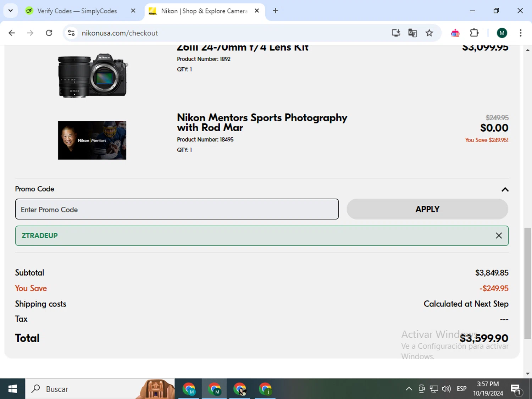The height and width of the screenshot is (399, 532).
Task: Switch to the Verify Codes SimplyCodes tab
Action: (77, 11)
